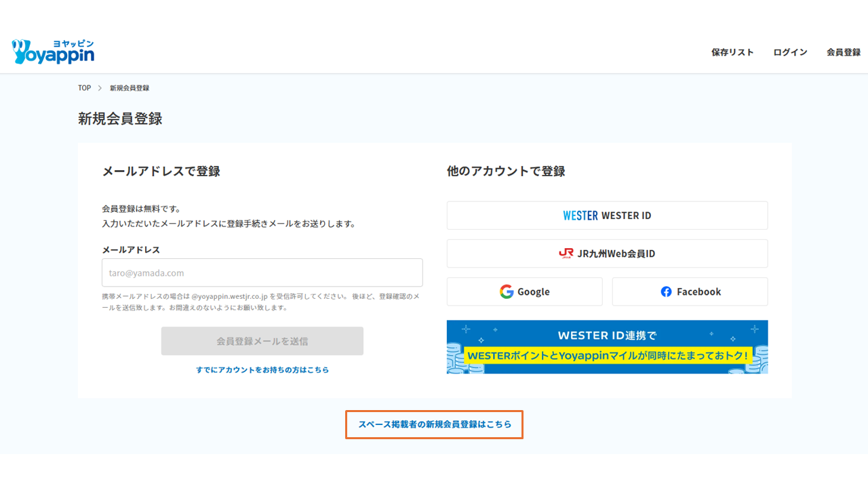Open the すでにアカウントをお持ちの方はこちら link

point(262,370)
